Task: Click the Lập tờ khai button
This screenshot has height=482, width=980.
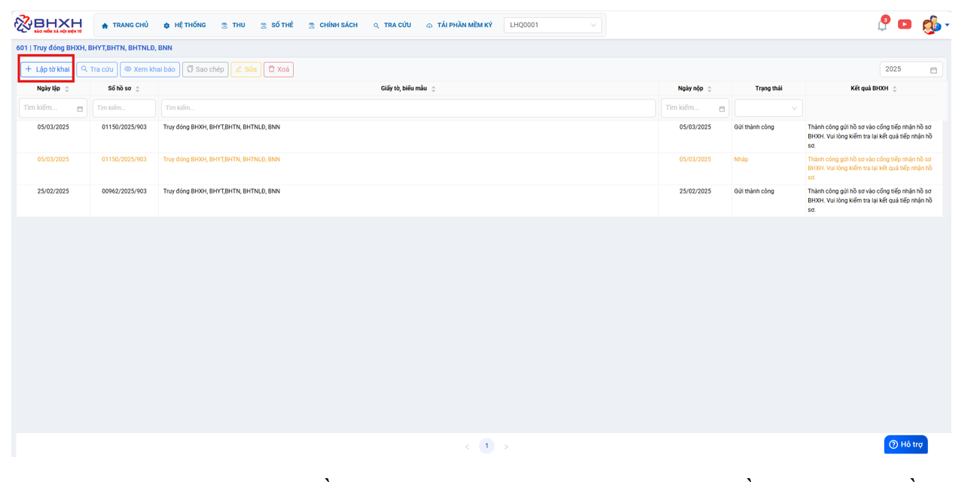Action: (x=47, y=69)
